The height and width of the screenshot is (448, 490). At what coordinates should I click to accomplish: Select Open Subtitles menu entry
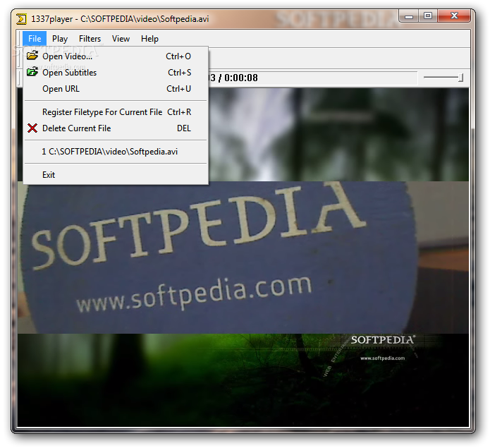tap(116, 73)
